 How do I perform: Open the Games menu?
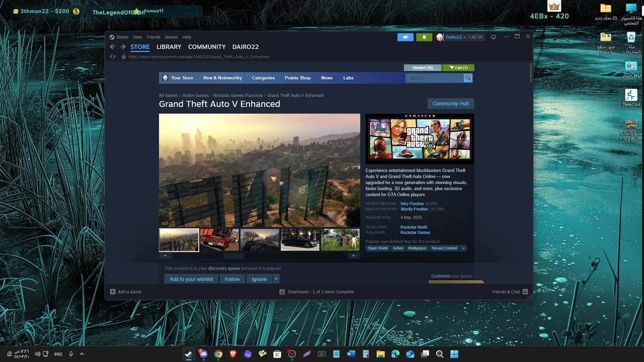pyautogui.click(x=172, y=37)
